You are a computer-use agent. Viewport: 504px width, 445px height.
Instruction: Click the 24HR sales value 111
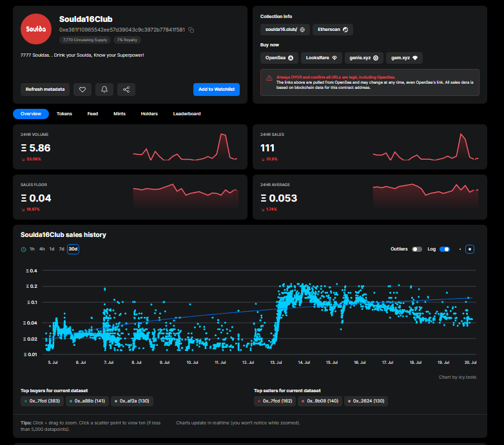click(267, 148)
